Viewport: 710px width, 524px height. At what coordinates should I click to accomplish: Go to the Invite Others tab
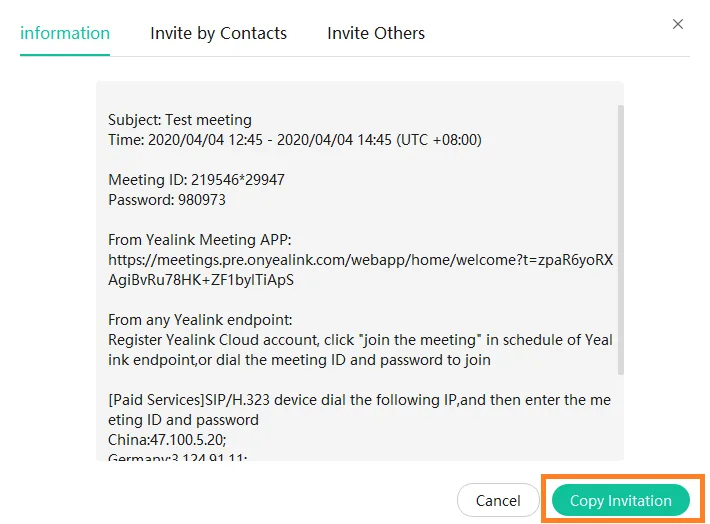click(376, 33)
